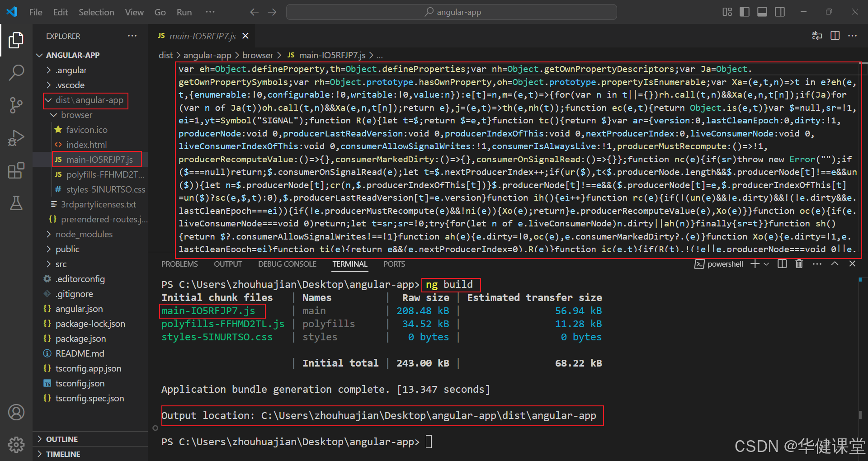The width and height of the screenshot is (868, 461).
Task: Open editor more actions menu
Action: click(853, 36)
